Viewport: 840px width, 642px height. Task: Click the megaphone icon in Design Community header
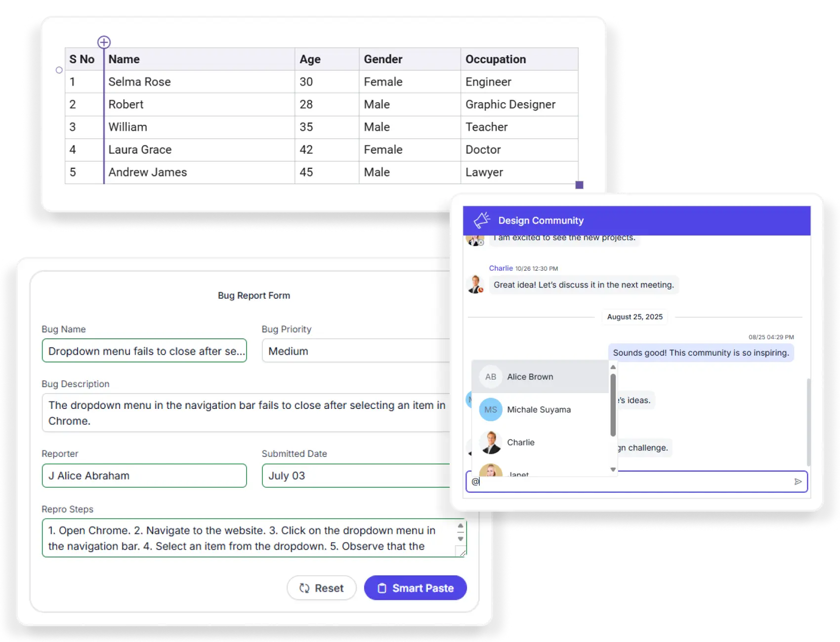[x=482, y=220]
